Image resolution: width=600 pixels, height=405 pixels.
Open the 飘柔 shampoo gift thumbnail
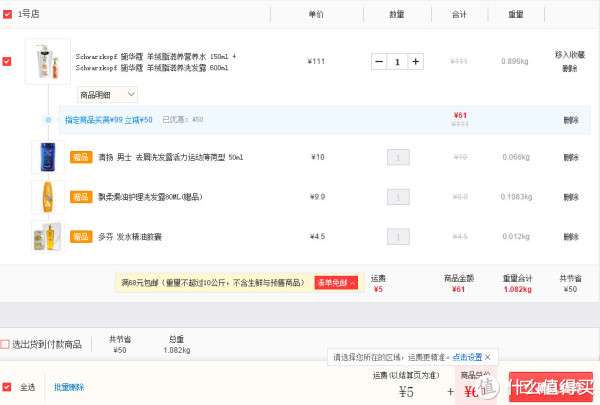pos(48,197)
